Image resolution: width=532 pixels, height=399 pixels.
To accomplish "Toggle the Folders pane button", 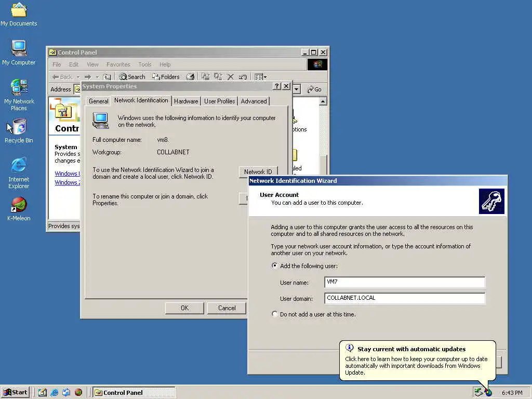I will (166, 77).
